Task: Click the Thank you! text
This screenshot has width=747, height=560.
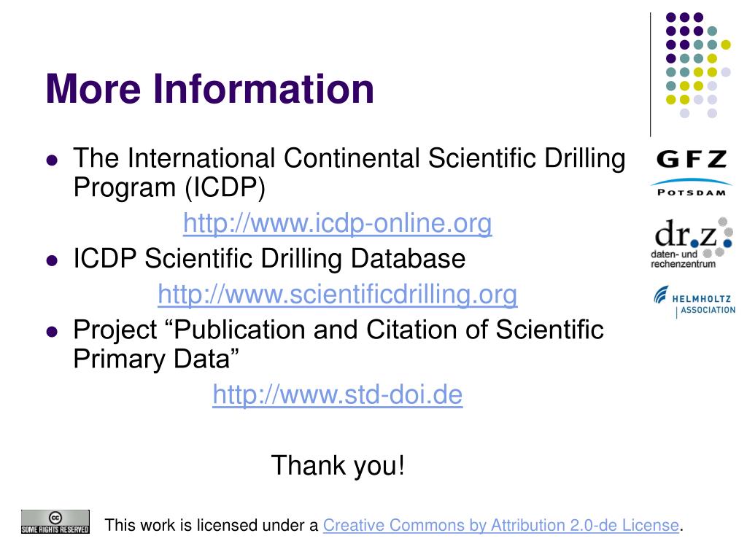Action: pos(338,465)
